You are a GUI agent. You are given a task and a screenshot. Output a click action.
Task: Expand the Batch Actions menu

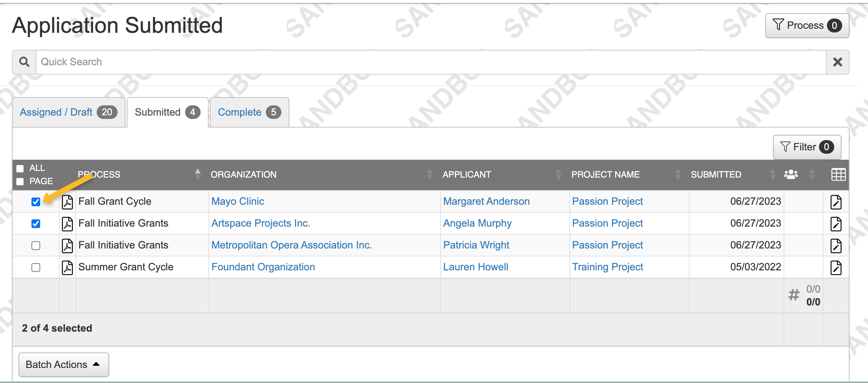(x=63, y=364)
